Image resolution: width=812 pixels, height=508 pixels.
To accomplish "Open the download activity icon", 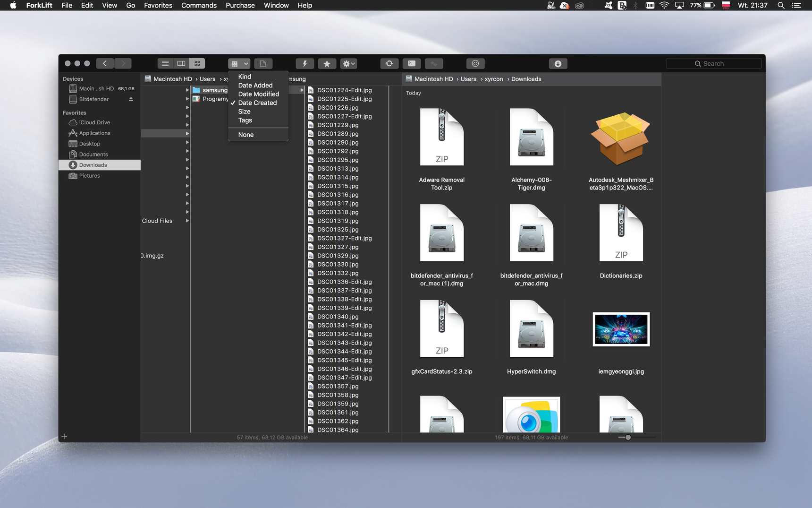I will click(558, 64).
